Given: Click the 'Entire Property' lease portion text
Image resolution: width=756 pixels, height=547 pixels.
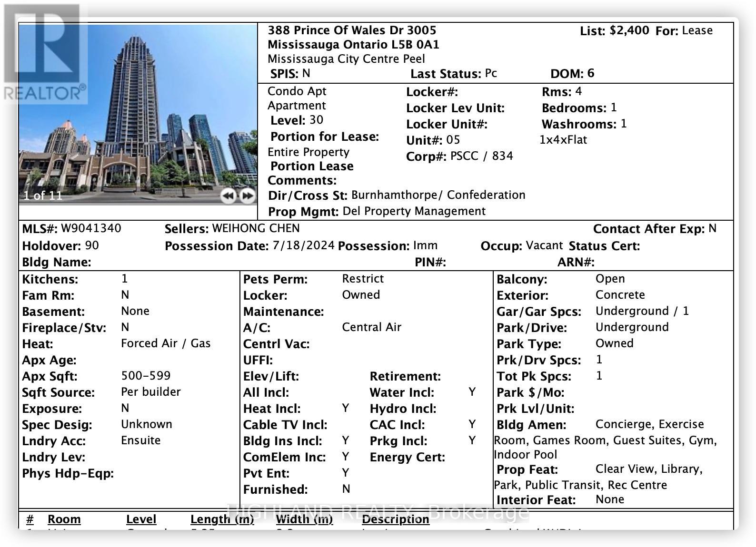Looking at the screenshot, I should click(x=308, y=152).
